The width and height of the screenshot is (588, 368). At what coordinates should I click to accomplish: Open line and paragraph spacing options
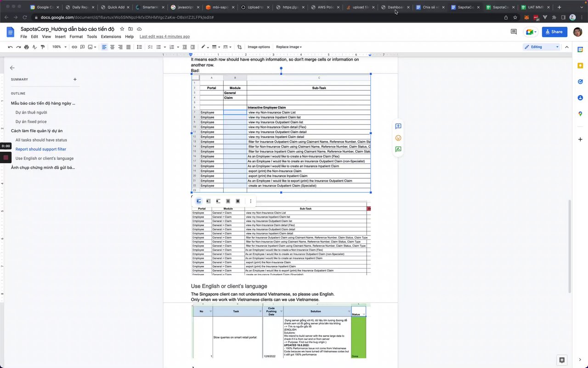click(x=140, y=47)
